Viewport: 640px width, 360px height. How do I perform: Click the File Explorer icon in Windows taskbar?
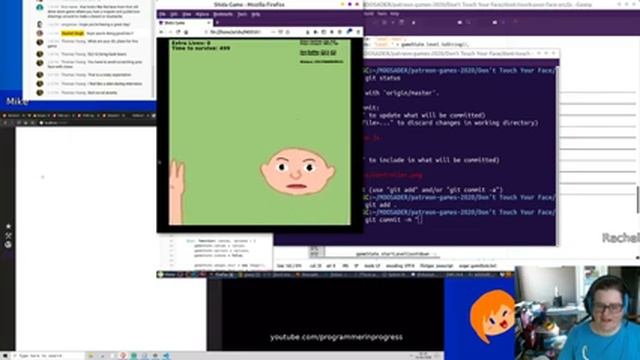[91, 356]
